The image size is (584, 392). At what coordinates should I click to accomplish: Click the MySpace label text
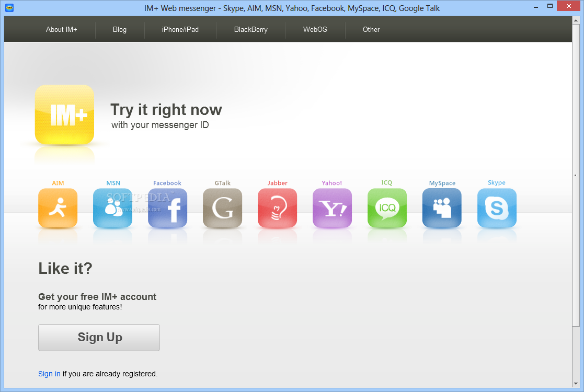coord(442,183)
